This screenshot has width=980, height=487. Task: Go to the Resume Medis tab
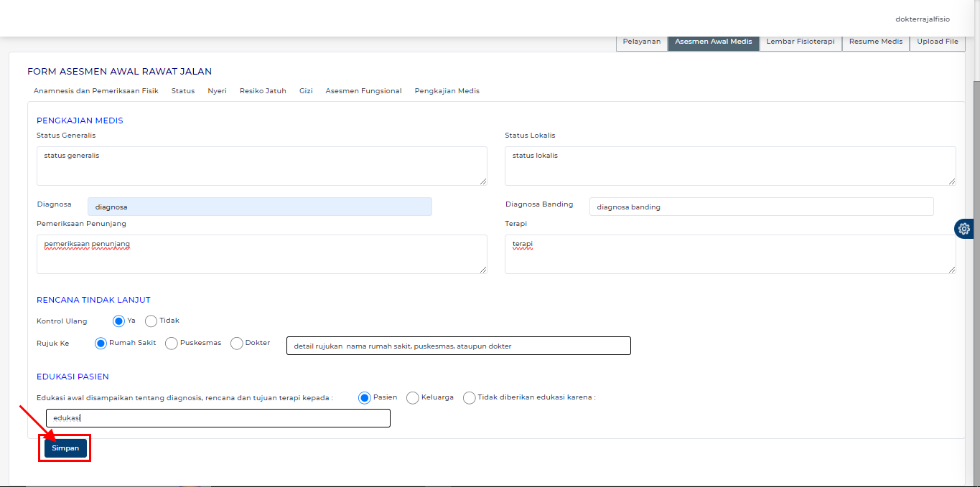tap(875, 42)
